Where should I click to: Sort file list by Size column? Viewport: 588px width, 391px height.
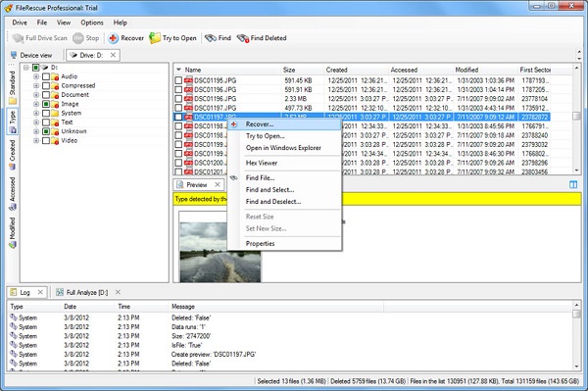302,70
